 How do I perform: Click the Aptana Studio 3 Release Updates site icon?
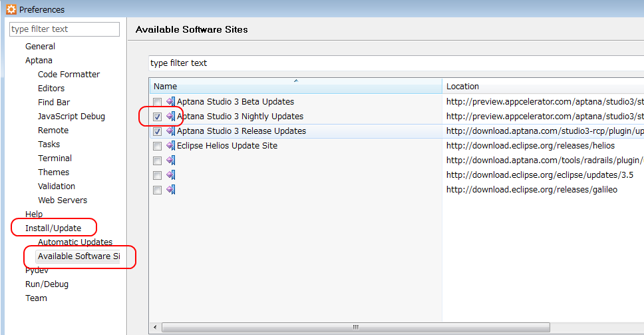click(x=171, y=131)
